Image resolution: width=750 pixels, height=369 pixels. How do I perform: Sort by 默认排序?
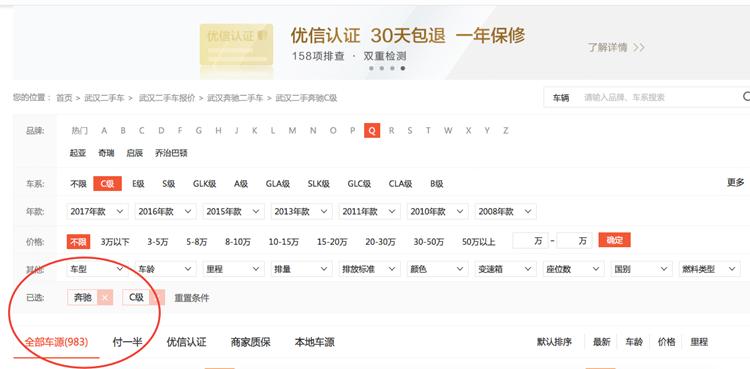pyautogui.click(x=554, y=342)
